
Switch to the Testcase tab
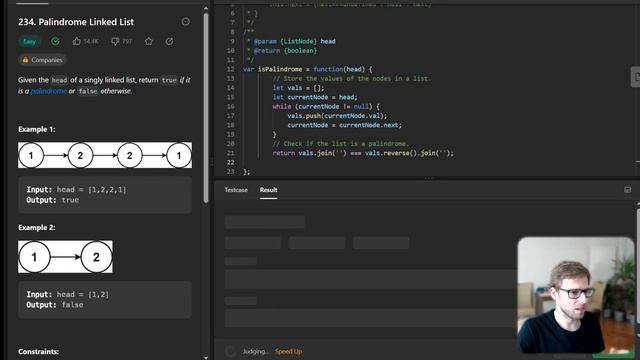tap(236, 190)
